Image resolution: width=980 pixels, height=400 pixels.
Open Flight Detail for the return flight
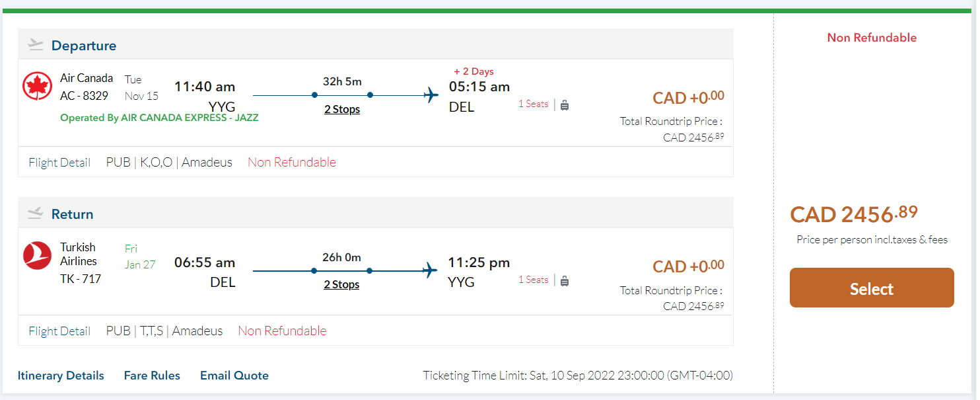pyautogui.click(x=59, y=331)
